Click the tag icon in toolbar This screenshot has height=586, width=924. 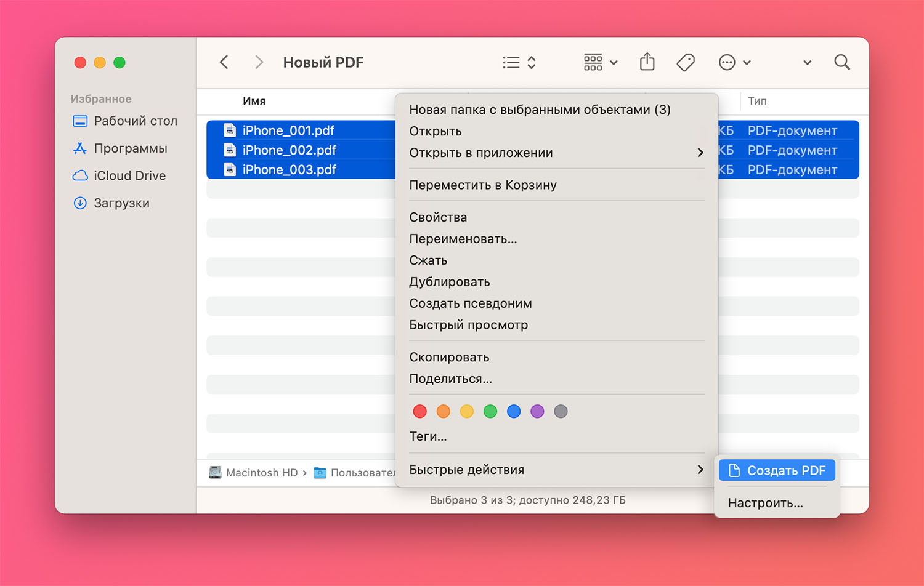pyautogui.click(x=686, y=62)
